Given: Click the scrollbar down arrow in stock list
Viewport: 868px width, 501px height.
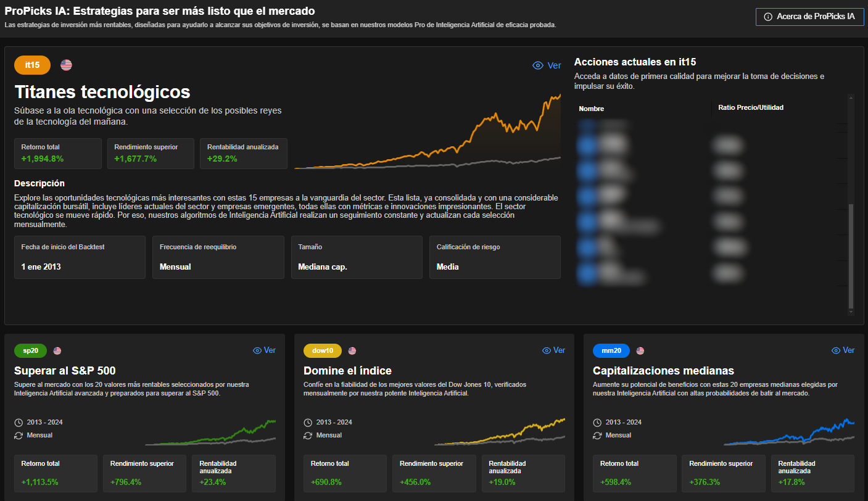Looking at the screenshot, I should pos(851,313).
